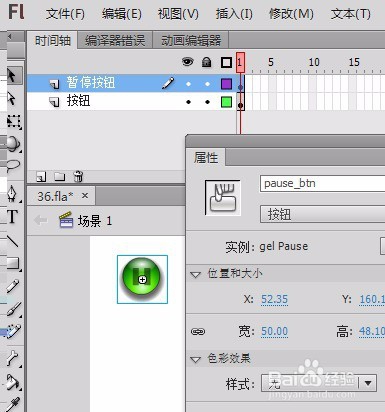This screenshot has width=385, height=412.
Task: Select the Deco tool
Action: [13, 331]
